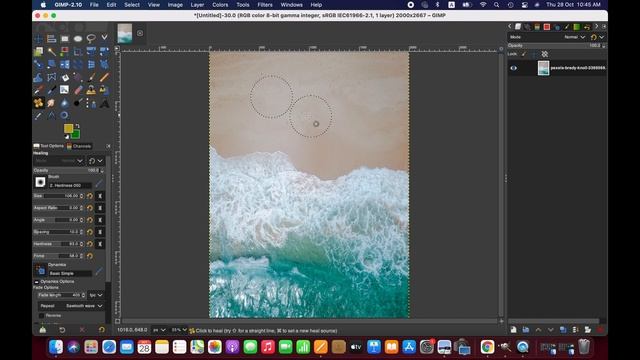Toggle visibility eye of the layer
Image resolution: width=640 pixels, height=360 pixels.
513,68
